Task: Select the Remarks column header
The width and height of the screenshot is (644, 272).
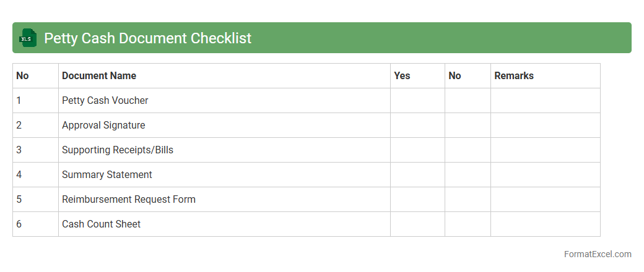Action: point(513,75)
